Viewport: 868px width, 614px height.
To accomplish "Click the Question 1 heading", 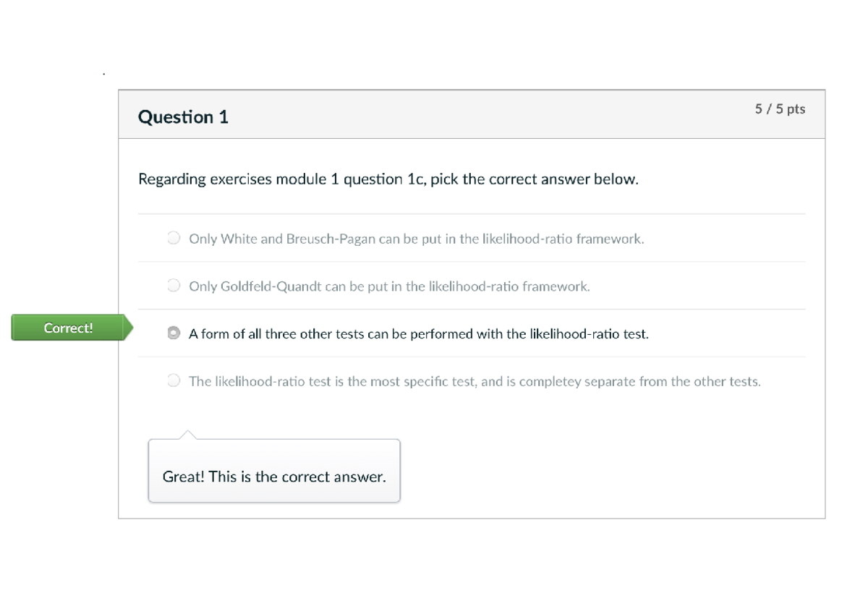I will click(x=183, y=116).
